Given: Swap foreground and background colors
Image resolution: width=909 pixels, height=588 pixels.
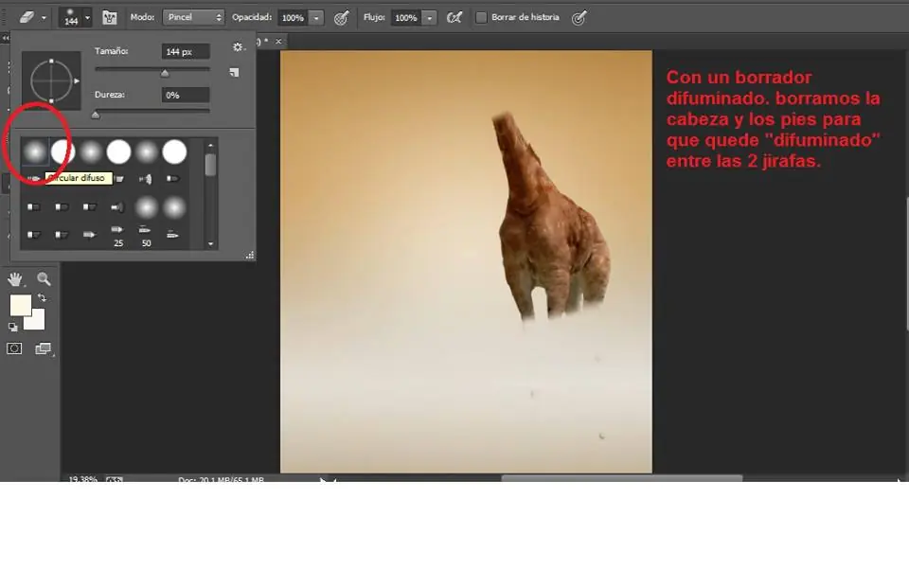Looking at the screenshot, I should click(x=42, y=298).
